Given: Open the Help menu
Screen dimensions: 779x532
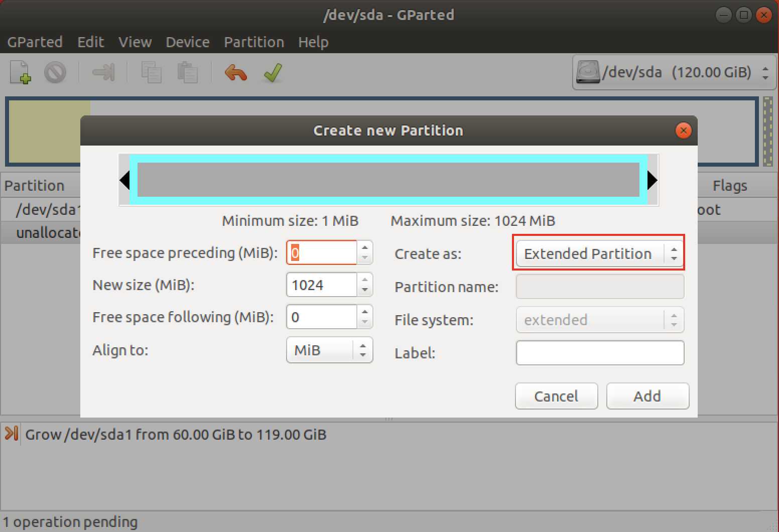Looking at the screenshot, I should coord(313,42).
